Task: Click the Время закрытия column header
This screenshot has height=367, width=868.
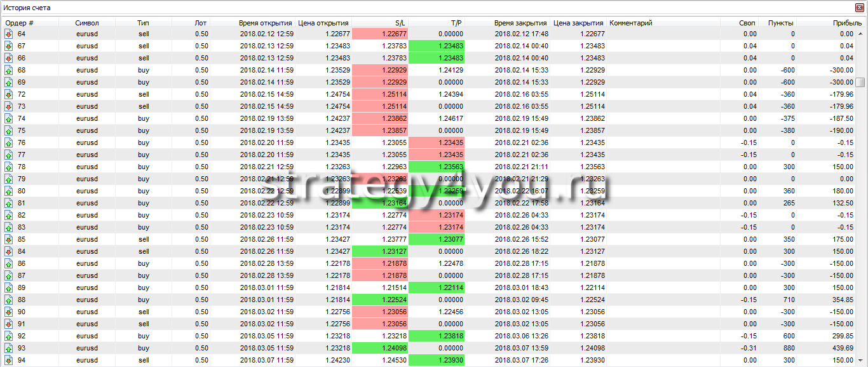Action: tap(521, 23)
